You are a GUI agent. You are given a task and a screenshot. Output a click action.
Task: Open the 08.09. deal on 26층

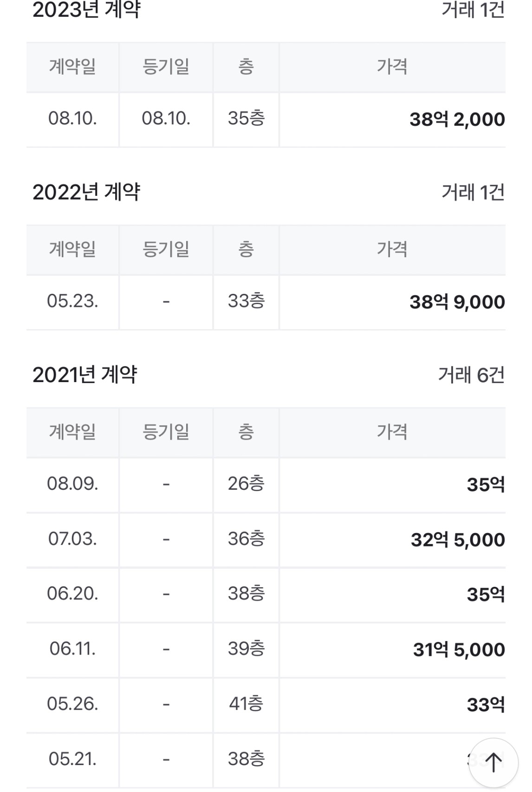tap(266, 485)
